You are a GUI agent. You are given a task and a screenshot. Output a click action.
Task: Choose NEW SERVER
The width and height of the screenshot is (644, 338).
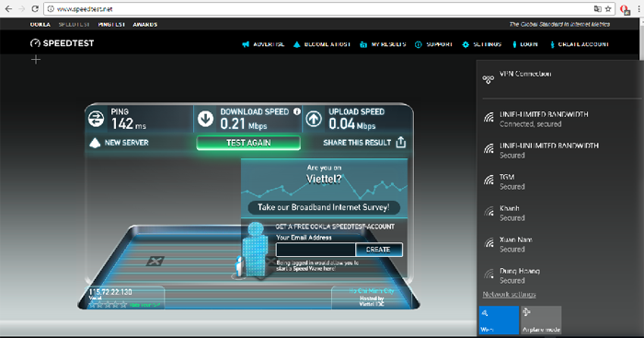coord(119,143)
